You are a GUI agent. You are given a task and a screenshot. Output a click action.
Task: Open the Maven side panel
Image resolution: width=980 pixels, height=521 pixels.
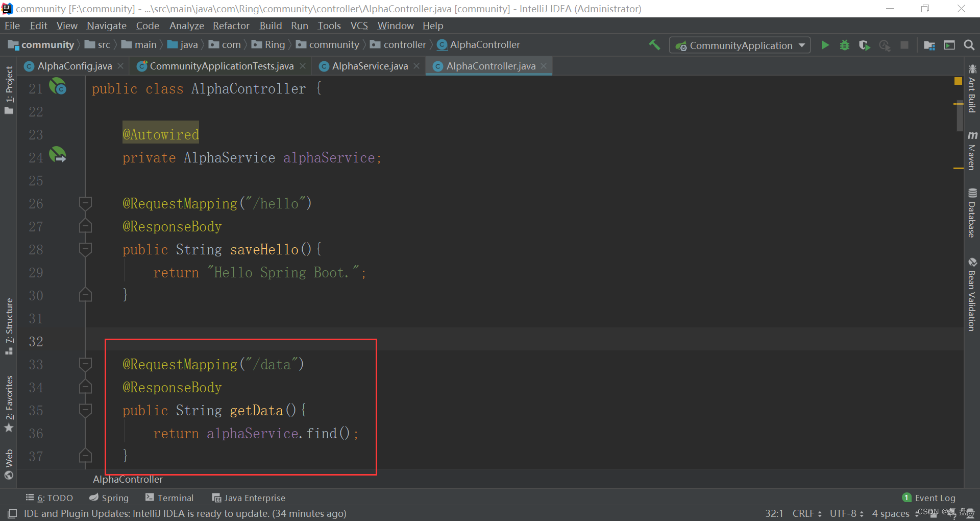coord(972,151)
